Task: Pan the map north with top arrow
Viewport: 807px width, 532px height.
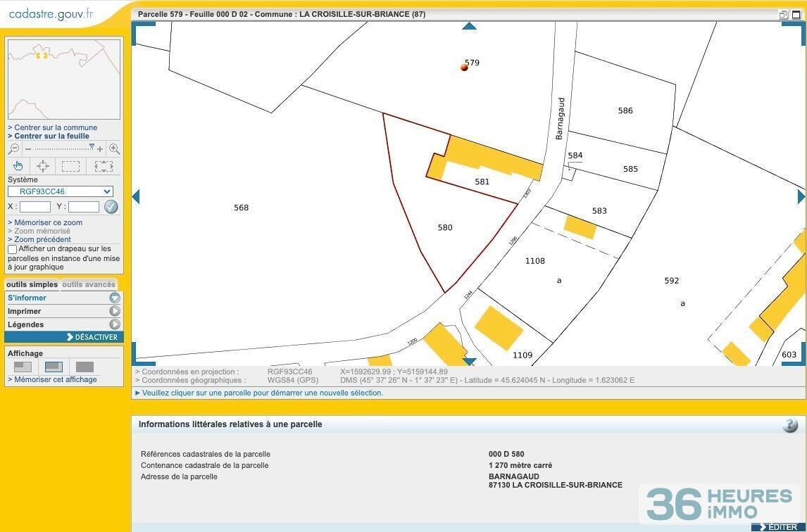Action: pyautogui.click(x=469, y=27)
